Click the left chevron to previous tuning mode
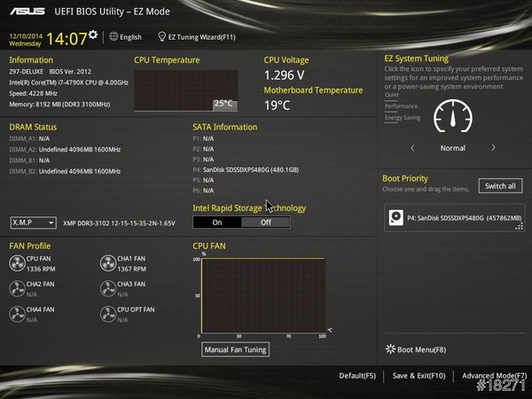This screenshot has width=532, height=399. pyautogui.click(x=412, y=148)
